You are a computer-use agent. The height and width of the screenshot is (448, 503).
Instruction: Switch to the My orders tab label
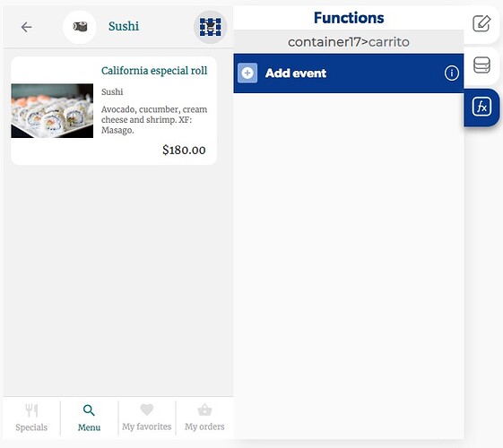[204, 426]
